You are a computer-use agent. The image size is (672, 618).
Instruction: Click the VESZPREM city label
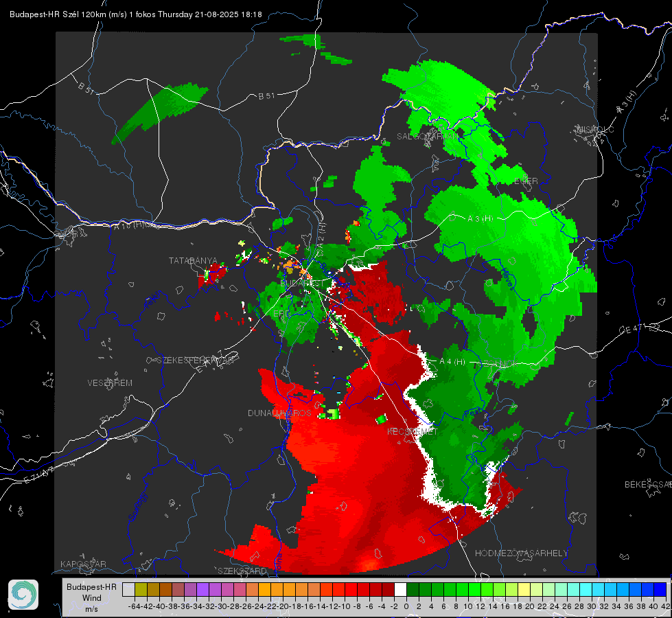pyautogui.click(x=110, y=382)
